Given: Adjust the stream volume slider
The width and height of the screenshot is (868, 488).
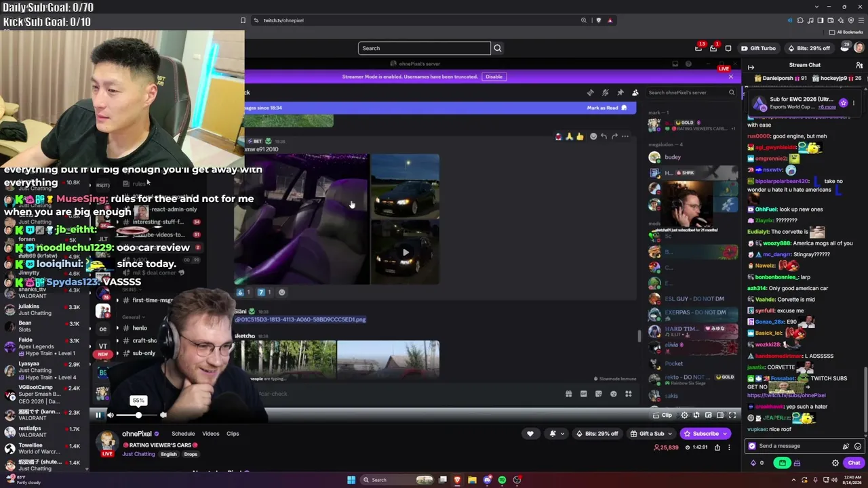Looking at the screenshot, I should click(138, 415).
